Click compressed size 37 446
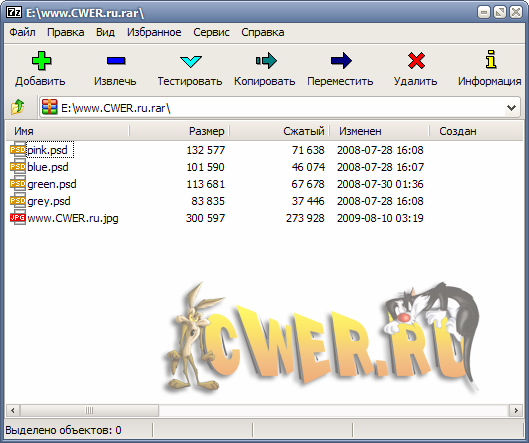Image resolution: width=529 pixels, height=443 pixels. pos(308,201)
